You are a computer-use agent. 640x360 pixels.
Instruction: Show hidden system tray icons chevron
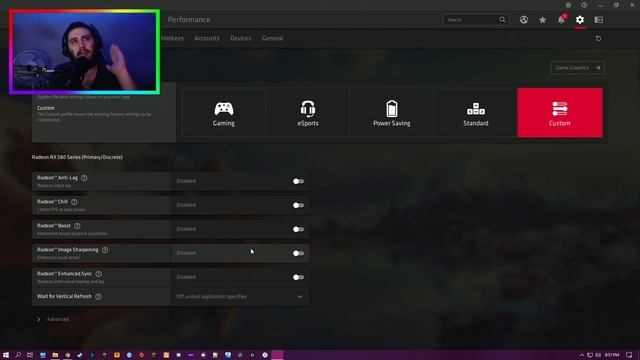(582, 355)
